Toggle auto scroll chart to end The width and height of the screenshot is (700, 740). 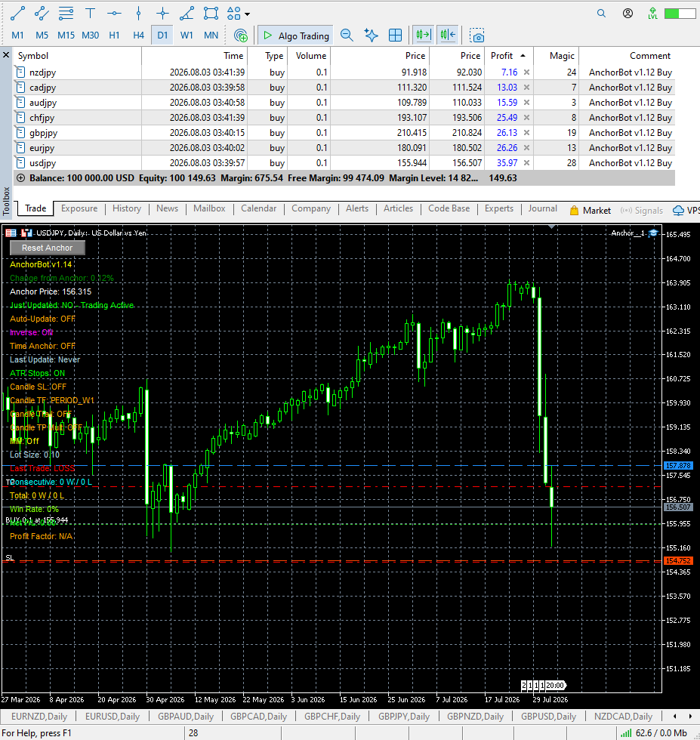tap(424, 35)
